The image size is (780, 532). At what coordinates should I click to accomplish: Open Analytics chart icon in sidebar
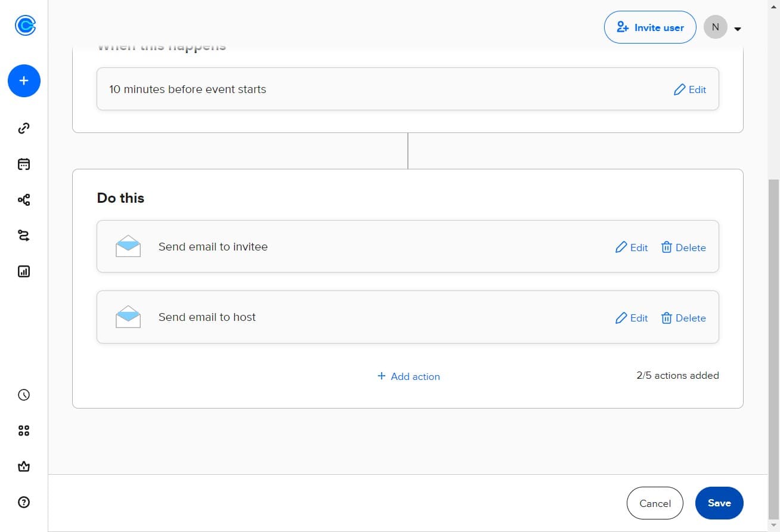[24, 271]
